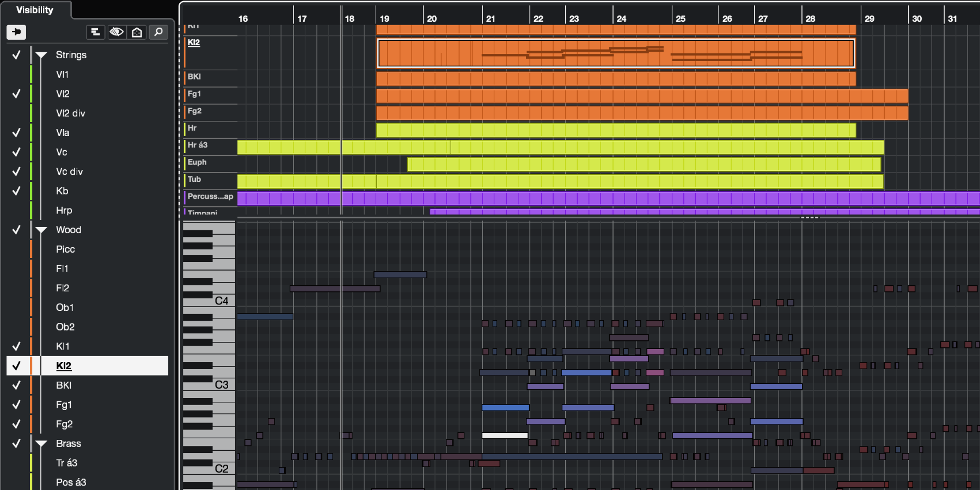980x490 pixels.
Task: Toggle the Brass group visibility checkmark
Action: 16,443
